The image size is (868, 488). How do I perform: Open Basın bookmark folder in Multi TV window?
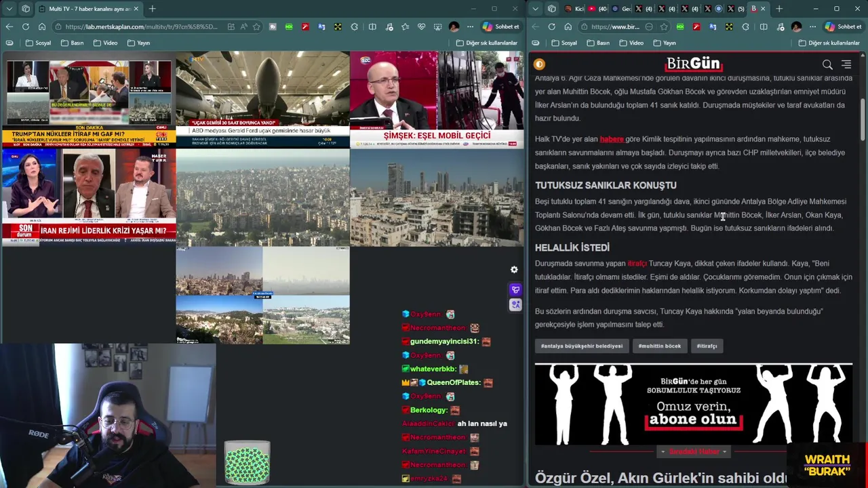[72, 43]
